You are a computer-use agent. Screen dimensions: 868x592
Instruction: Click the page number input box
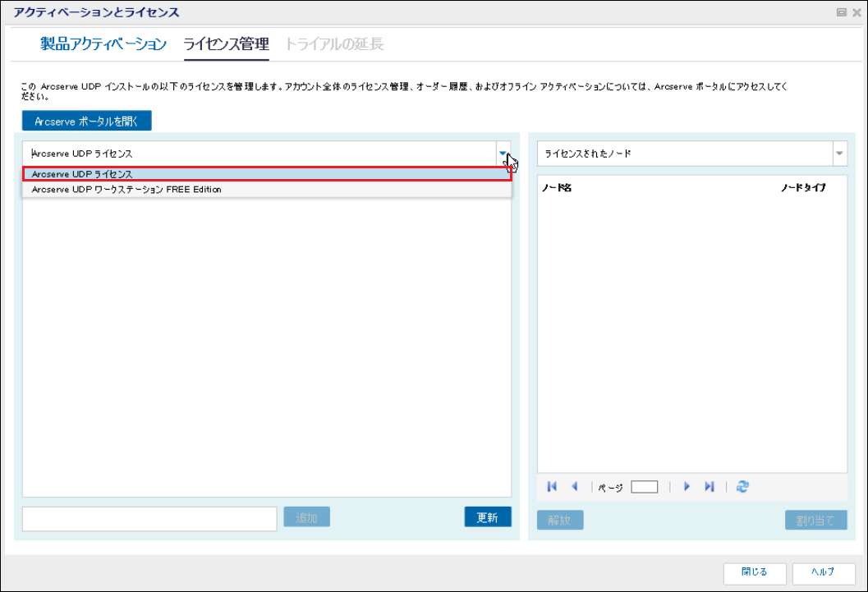tap(645, 487)
